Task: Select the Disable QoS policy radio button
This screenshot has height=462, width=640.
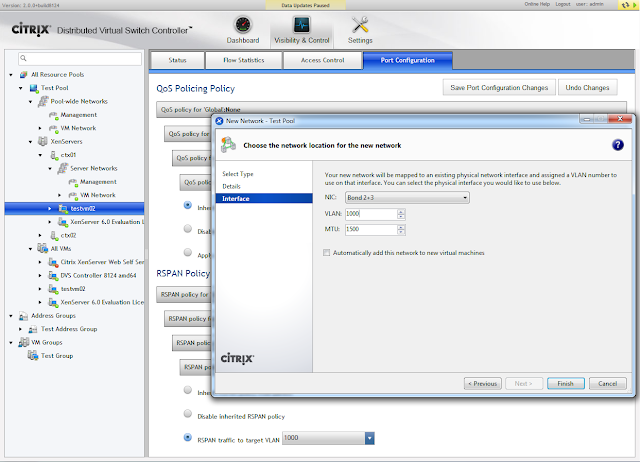Action: (x=188, y=229)
